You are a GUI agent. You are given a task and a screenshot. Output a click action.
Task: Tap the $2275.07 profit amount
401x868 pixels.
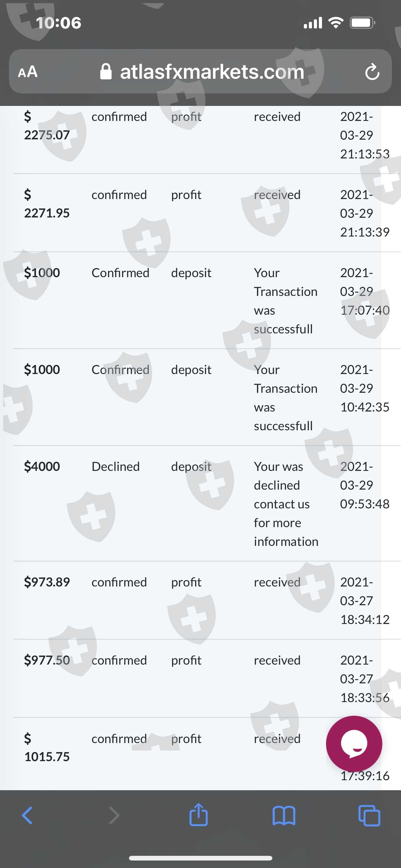[47, 126]
